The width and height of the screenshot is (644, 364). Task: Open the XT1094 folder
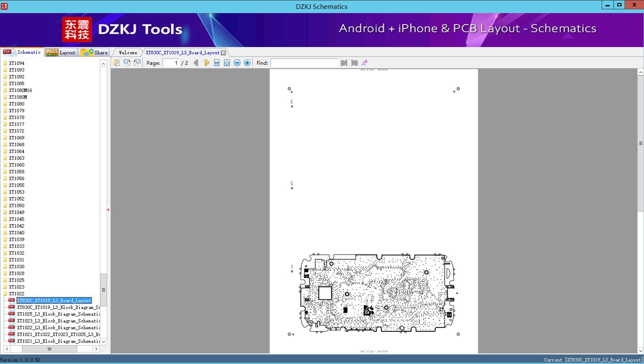17,63
